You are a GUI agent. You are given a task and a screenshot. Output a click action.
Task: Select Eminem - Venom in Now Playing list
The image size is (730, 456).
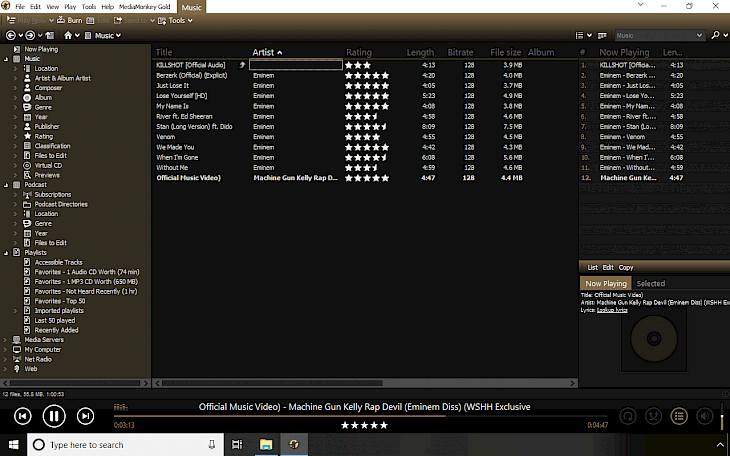pyautogui.click(x=622, y=137)
